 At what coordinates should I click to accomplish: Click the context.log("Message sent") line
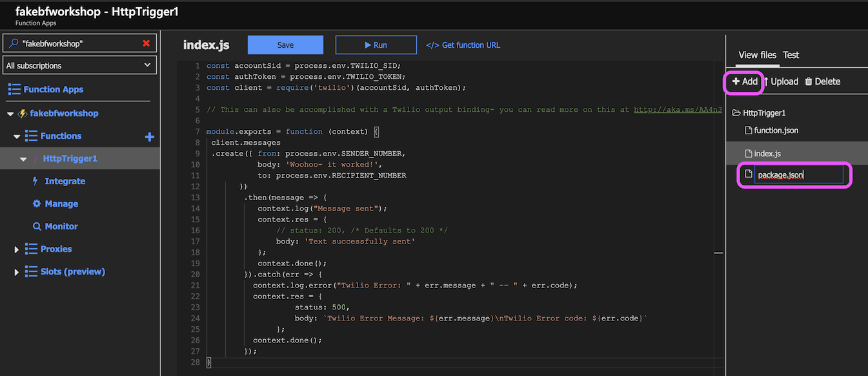[x=322, y=208]
